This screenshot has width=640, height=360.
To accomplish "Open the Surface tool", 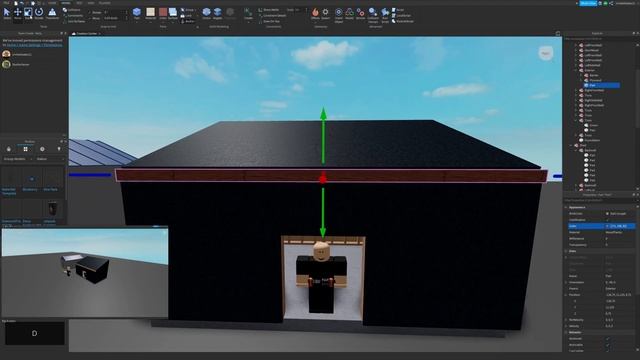I will tap(173, 13).
